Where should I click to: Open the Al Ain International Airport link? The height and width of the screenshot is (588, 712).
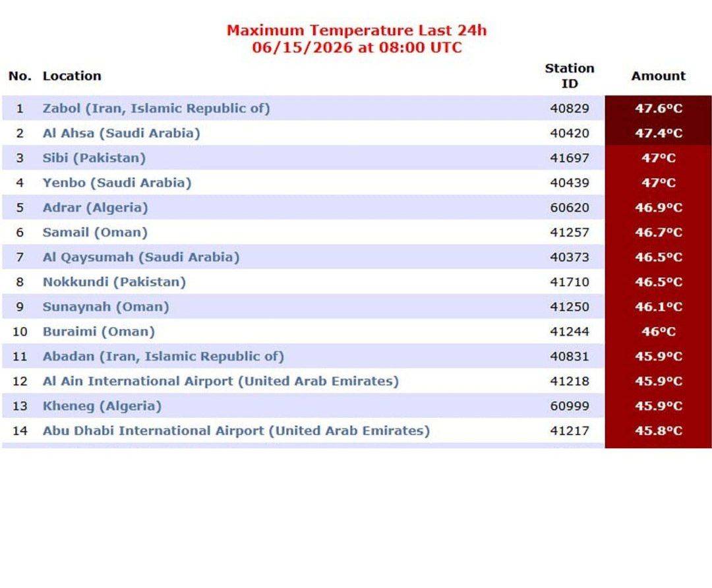pos(221,381)
